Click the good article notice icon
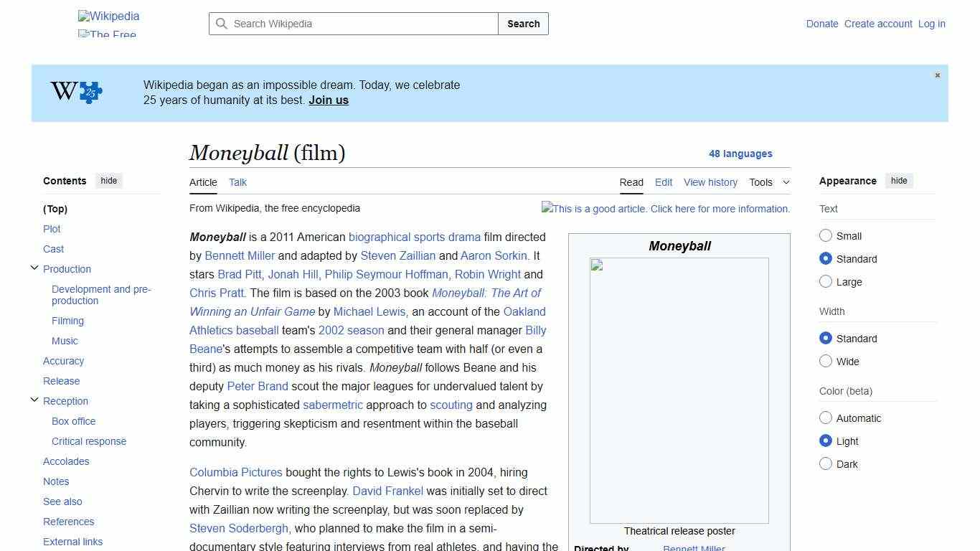980x551 pixels. (547, 209)
